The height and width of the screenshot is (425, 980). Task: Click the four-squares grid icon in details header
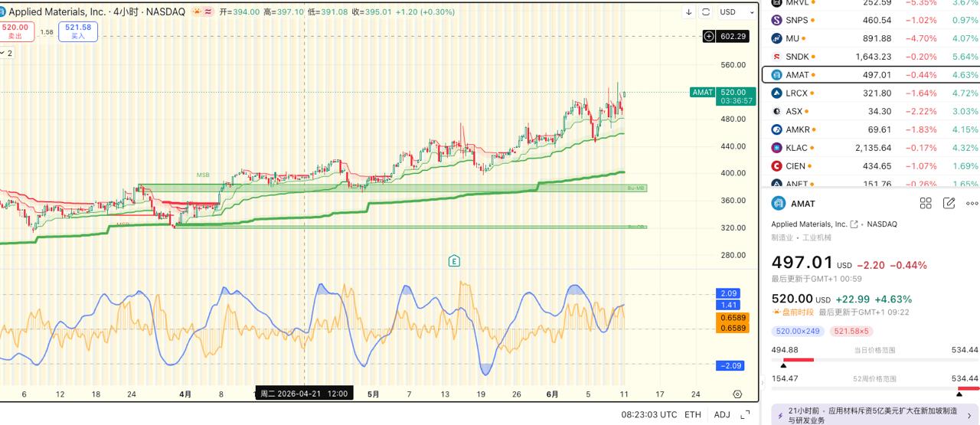tap(926, 204)
